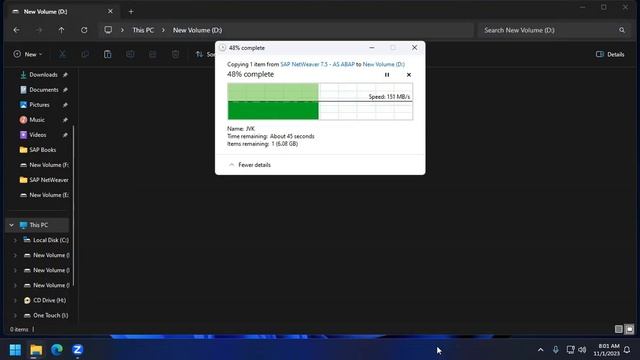The image size is (640, 360).
Task: Cancel the copy with the small X
Action: [x=409, y=75]
